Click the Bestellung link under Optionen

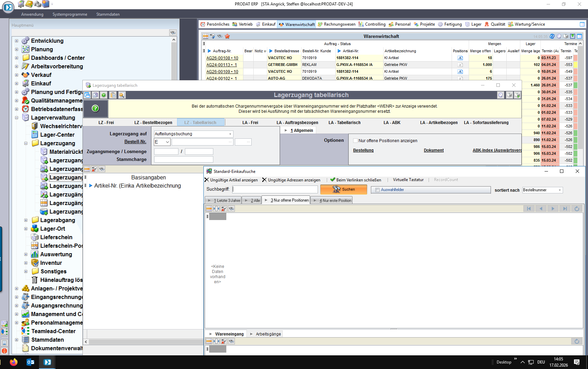[x=363, y=150]
